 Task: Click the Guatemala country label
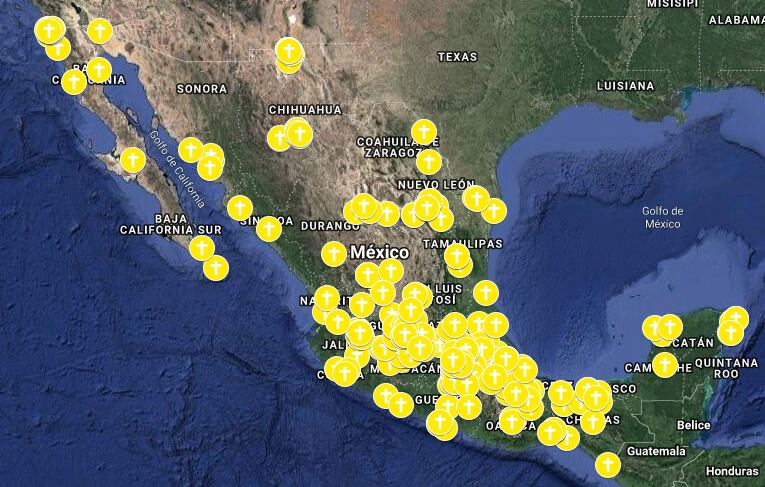[x=656, y=451]
